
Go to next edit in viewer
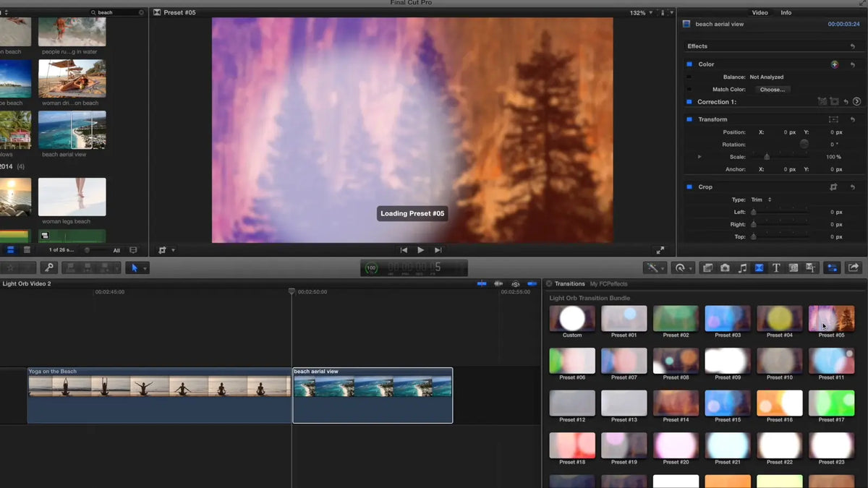pos(438,250)
